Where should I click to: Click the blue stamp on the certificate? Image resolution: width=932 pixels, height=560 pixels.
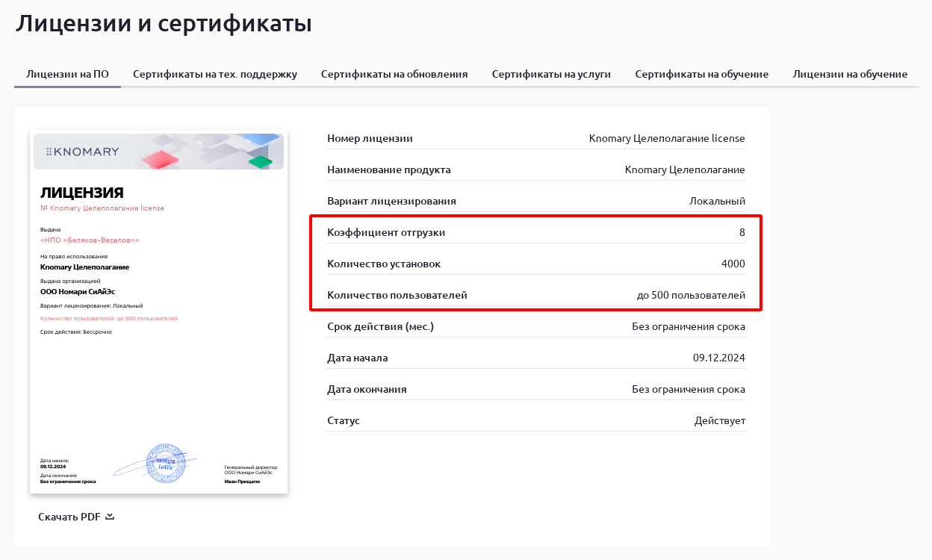click(165, 463)
